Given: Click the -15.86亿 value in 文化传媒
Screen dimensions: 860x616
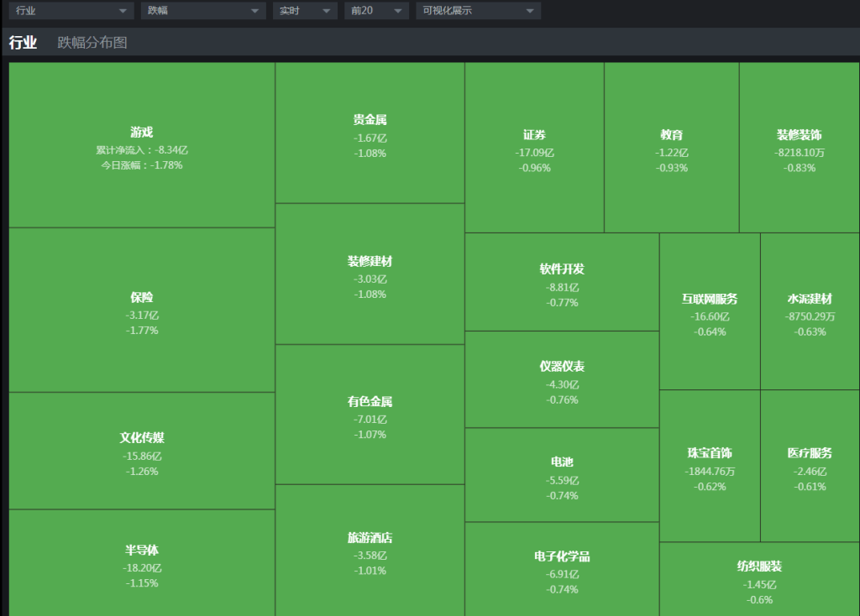Looking at the screenshot, I should pyautogui.click(x=141, y=457).
